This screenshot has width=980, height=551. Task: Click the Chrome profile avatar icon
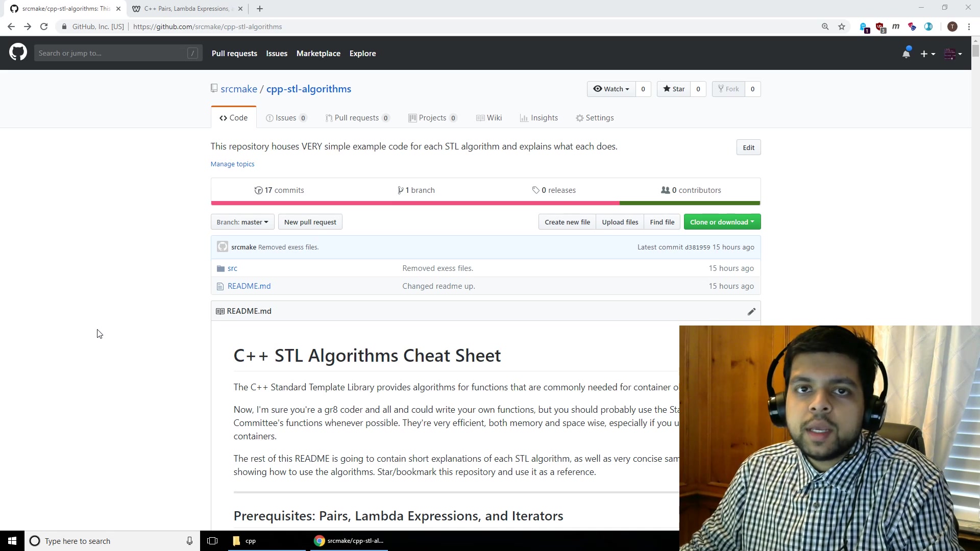(952, 27)
